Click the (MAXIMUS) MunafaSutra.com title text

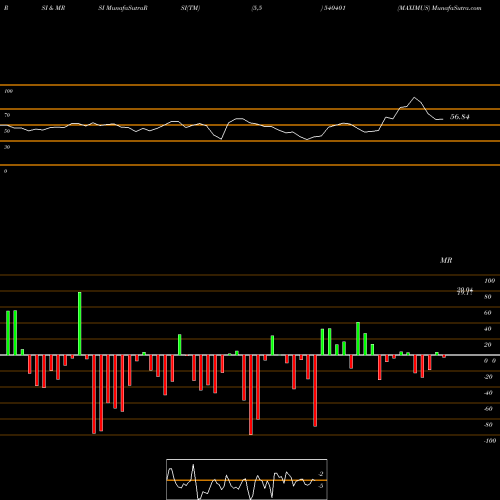click(439, 8)
